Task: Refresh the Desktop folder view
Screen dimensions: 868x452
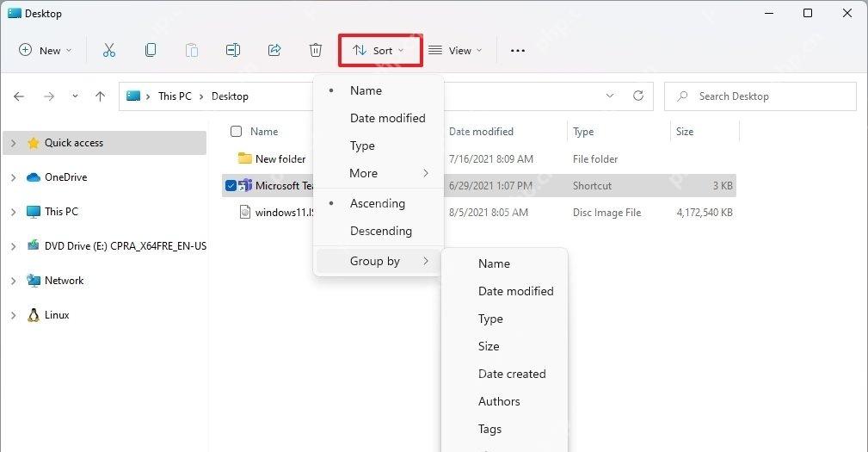Action: tap(638, 96)
